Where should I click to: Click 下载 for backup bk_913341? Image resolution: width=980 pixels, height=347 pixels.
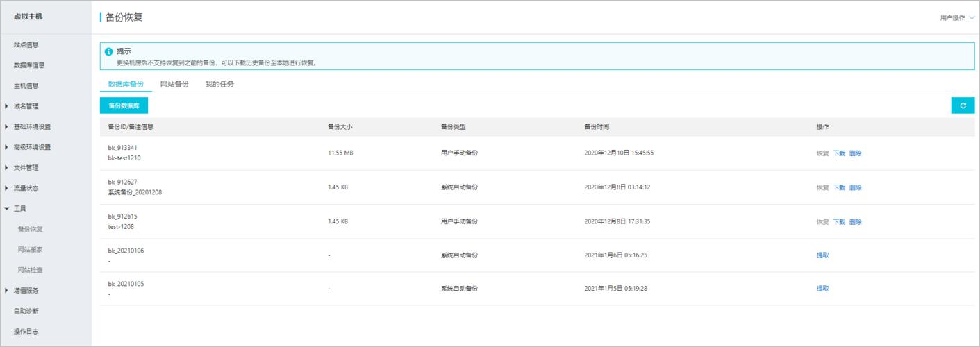pyautogui.click(x=839, y=153)
